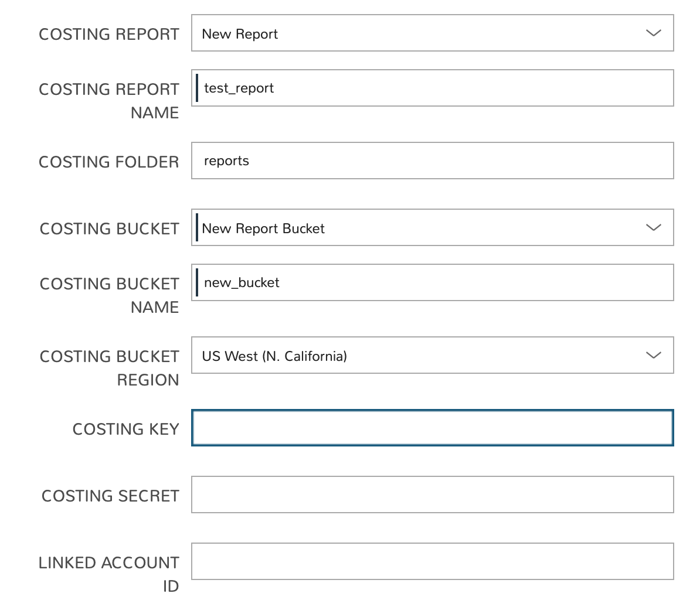Expand the Costing Bucket dropdown showing New Report Bucket
The height and width of the screenshot is (607, 700).
coord(410,228)
